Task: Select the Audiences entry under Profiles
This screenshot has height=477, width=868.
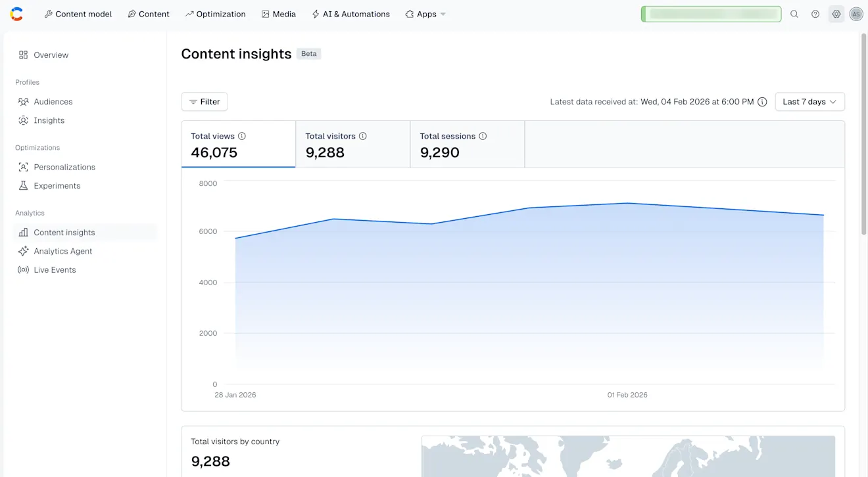Action: pos(53,102)
